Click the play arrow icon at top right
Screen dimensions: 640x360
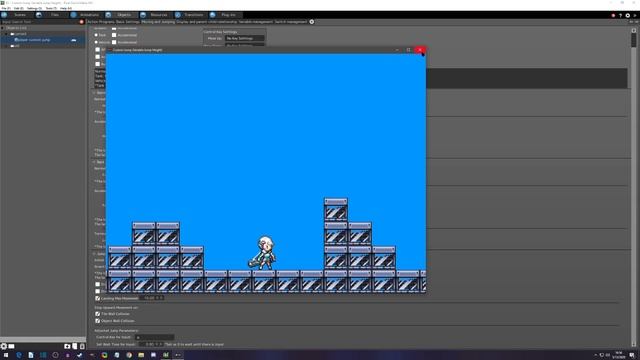click(x=635, y=15)
